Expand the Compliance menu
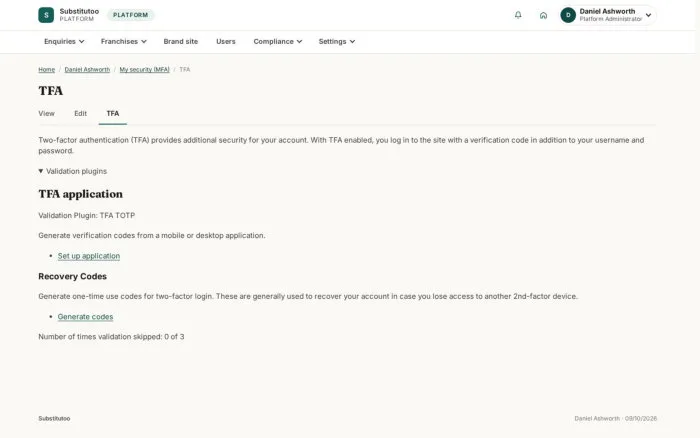Image resolution: width=700 pixels, height=438 pixels. point(278,42)
